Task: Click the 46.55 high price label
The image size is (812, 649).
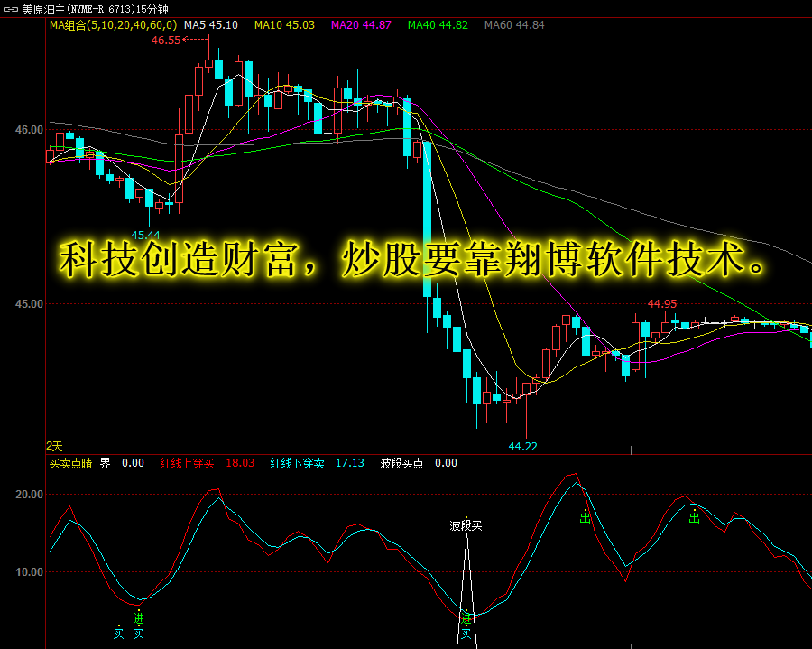Action: coord(166,40)
